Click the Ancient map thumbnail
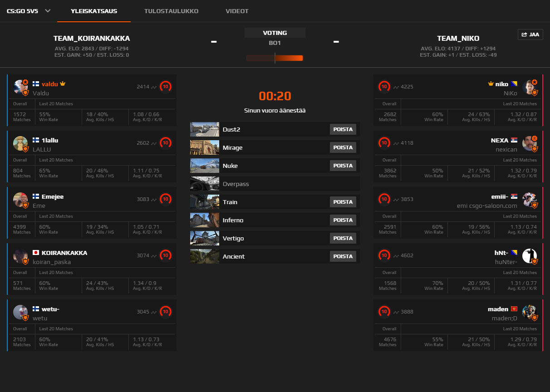The height and width of the screenshot is (392, 550). (205, 256)
